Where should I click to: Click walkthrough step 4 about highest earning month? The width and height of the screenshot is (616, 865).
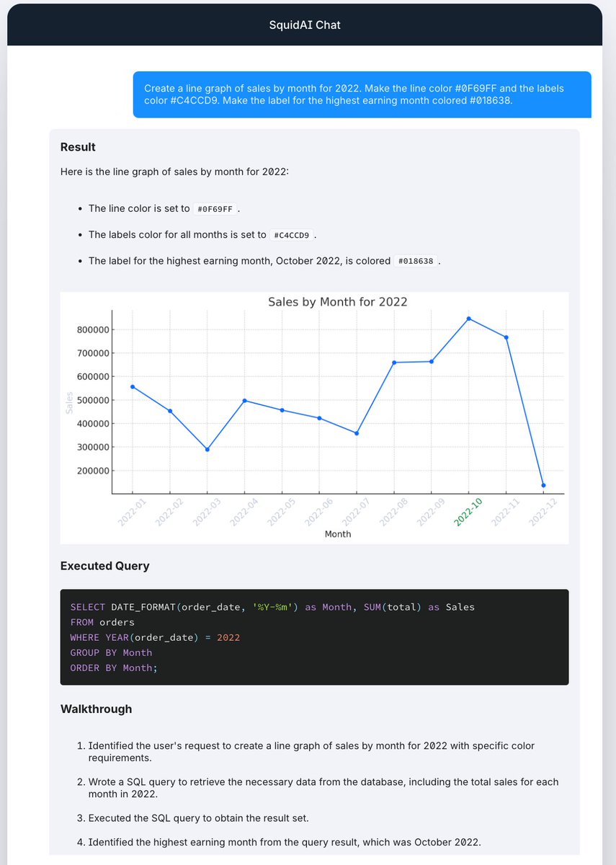284,843
